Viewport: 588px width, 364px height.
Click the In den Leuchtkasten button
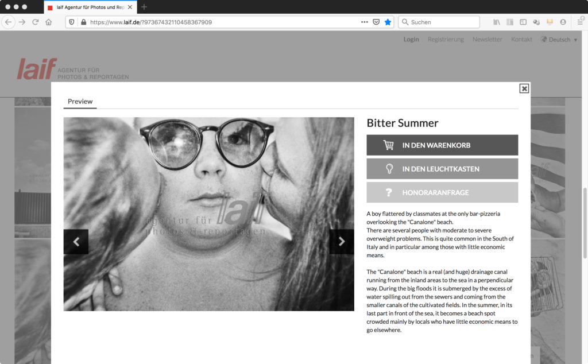click(442, 169)
